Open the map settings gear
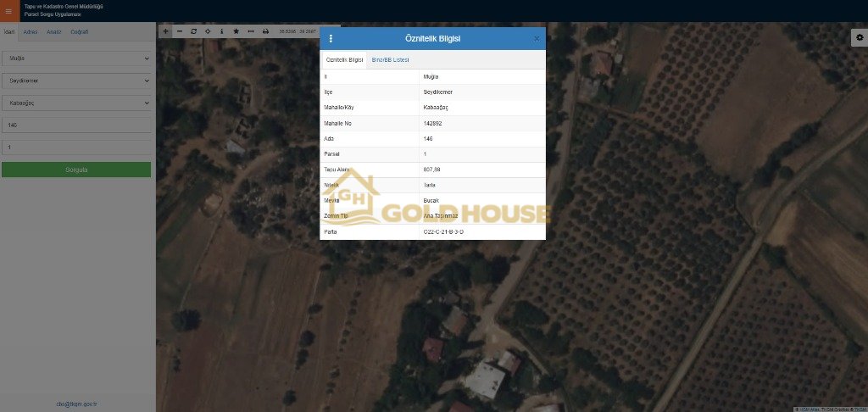Viewport: 868px width, 412px height. 859,37
